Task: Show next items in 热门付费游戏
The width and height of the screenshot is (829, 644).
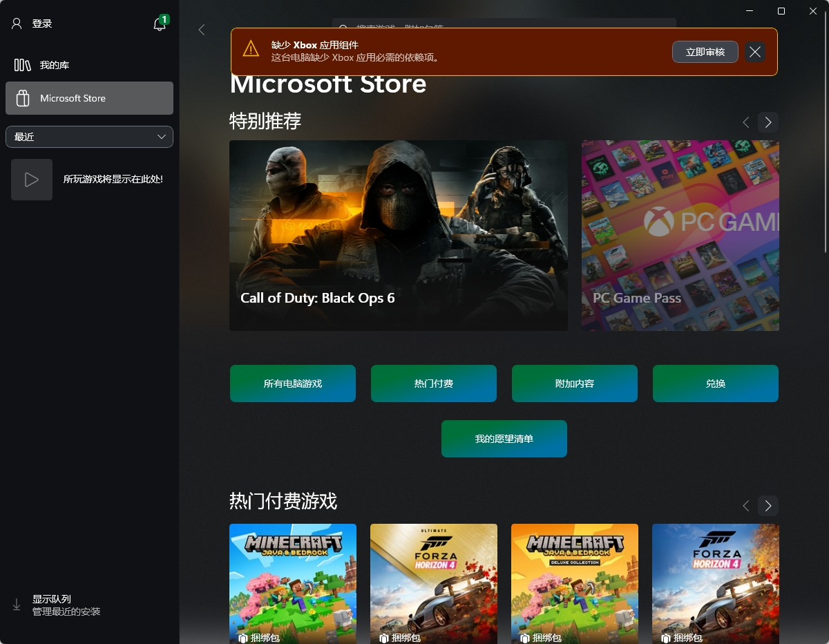Action: click(768, 506)
